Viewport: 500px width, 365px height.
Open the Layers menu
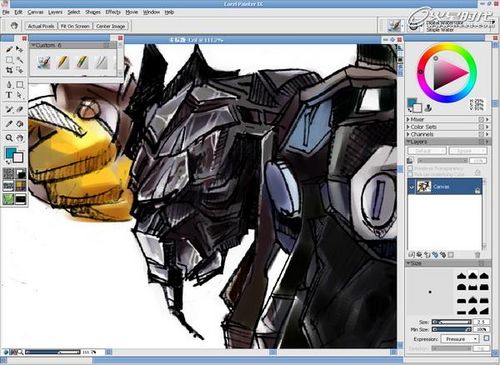pos(55,12)
